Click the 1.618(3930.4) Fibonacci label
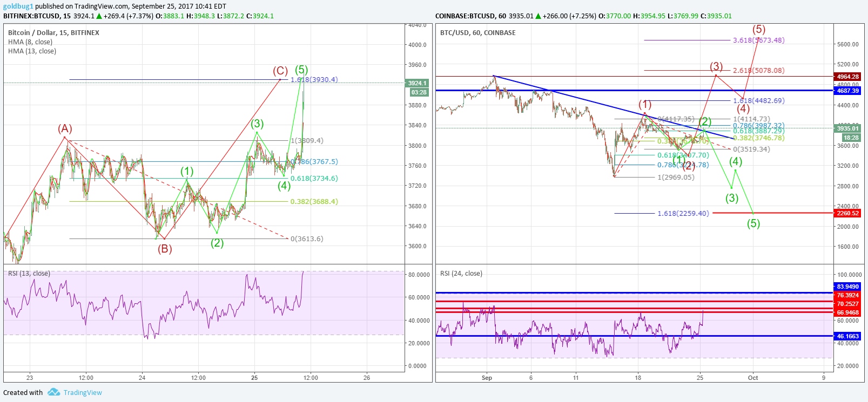This screenshot has height=402, width=868. point(314,79)
